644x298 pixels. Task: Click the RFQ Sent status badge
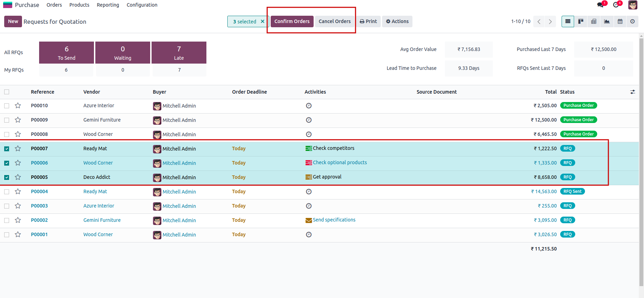coord(572,191)
